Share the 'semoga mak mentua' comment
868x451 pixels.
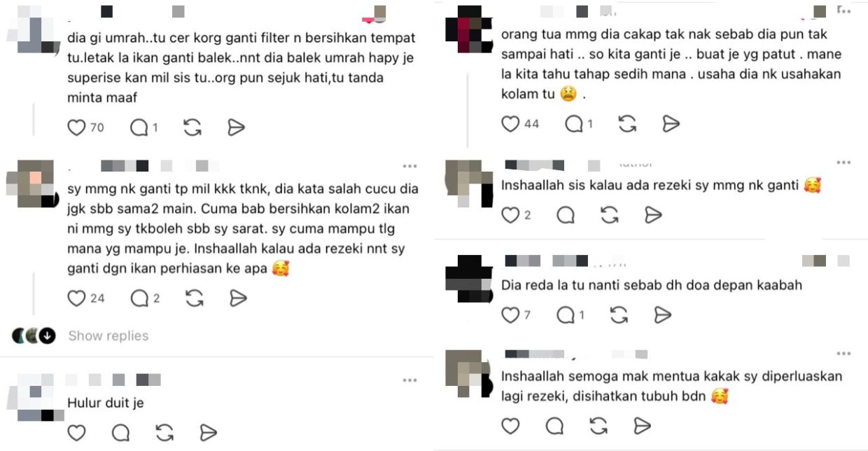coord(641,426)
